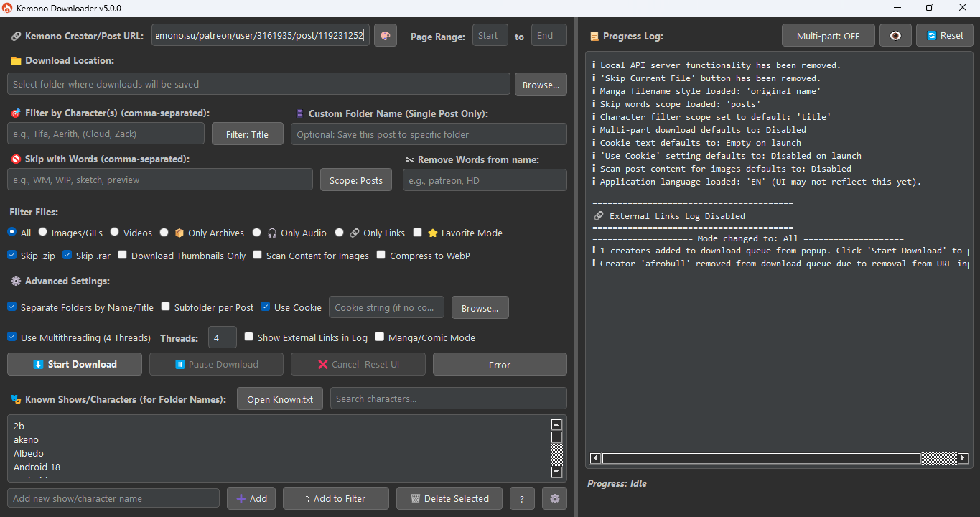Open Known.txt file button

pos(280,399)
